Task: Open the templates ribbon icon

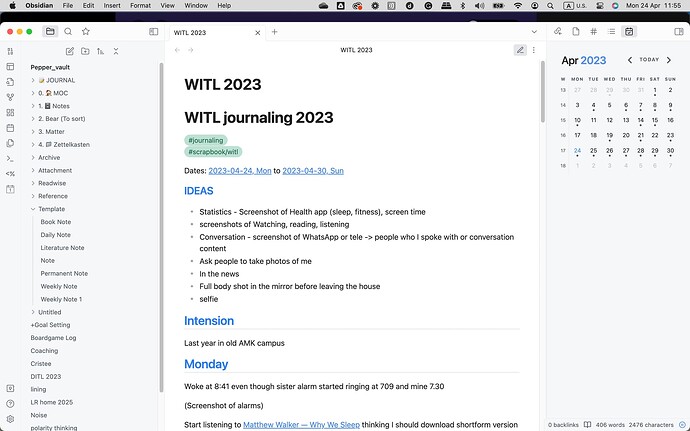Action: click(11, 143)
